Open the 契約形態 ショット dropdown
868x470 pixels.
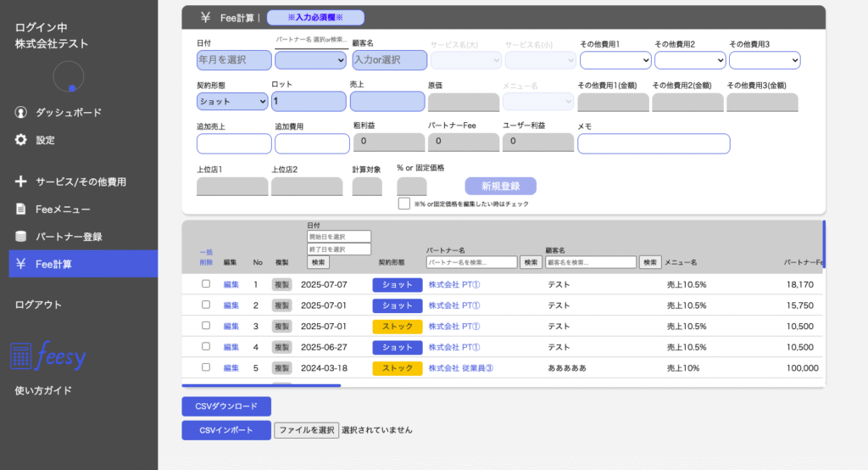pos(232,102)
